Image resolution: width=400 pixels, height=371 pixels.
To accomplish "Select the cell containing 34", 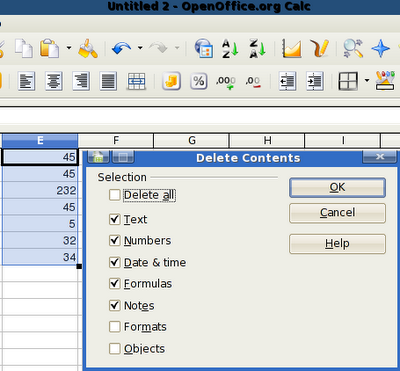I will point(40,257).
